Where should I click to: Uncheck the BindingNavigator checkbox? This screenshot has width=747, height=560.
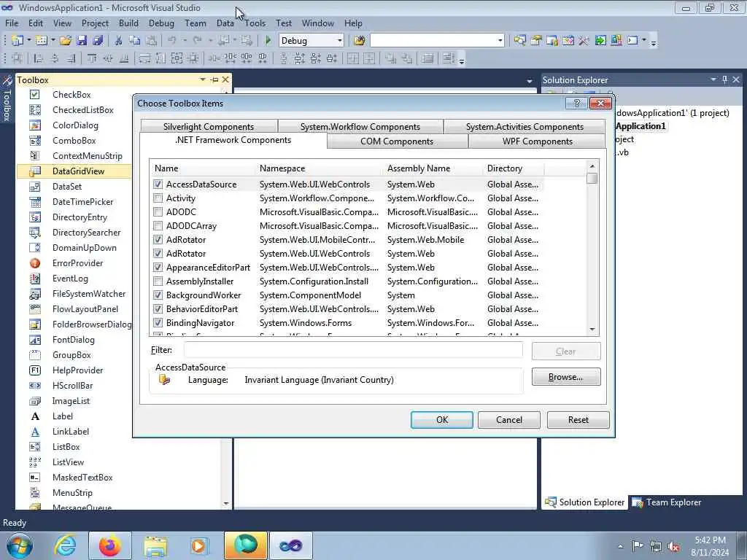[x=158, y=323]
